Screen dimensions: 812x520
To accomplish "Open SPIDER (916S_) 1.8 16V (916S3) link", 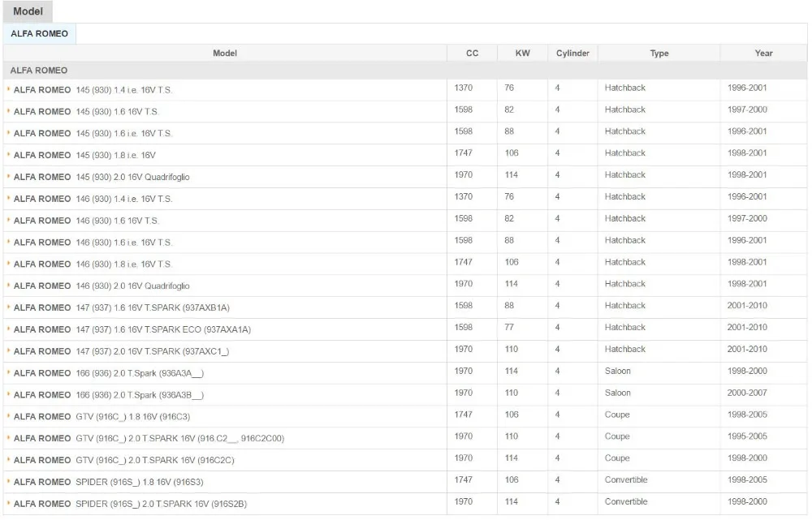I will (x=108, y=482).
